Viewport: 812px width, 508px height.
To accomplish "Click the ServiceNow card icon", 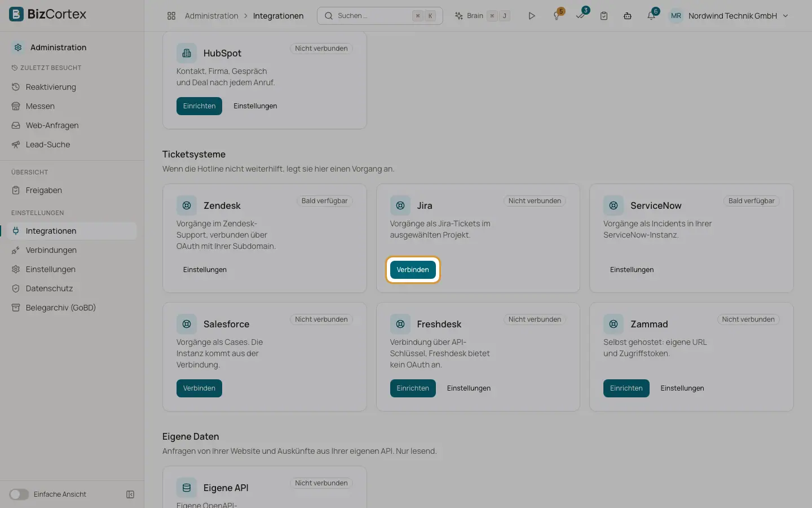I will point(614,205).
